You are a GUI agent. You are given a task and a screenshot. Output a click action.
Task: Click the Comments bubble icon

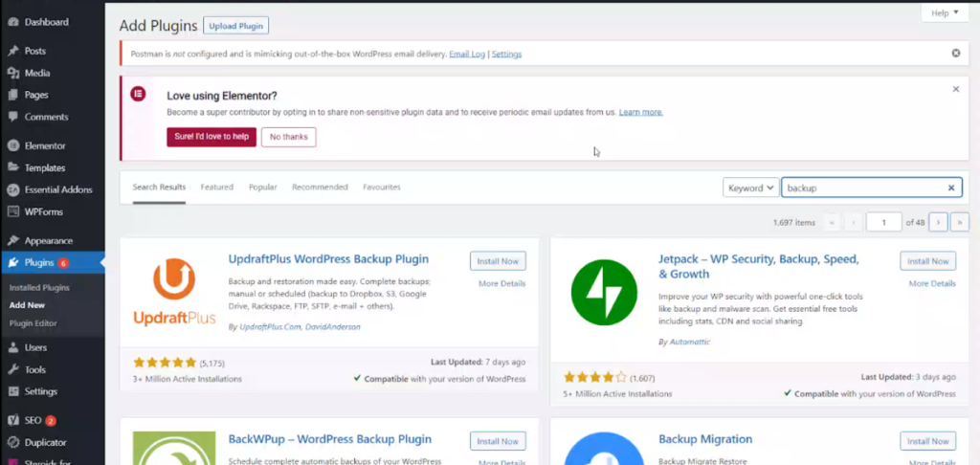point(13,117)
